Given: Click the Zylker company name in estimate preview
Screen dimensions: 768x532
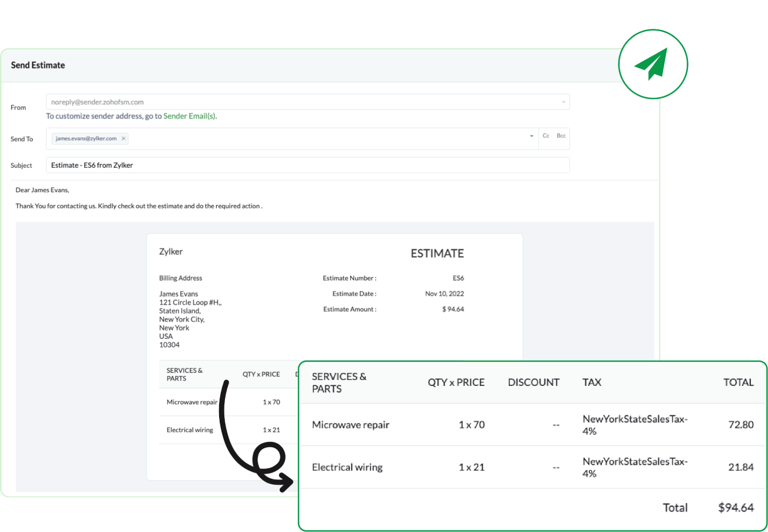Looking at the screenshot, I should coord(171,252).
